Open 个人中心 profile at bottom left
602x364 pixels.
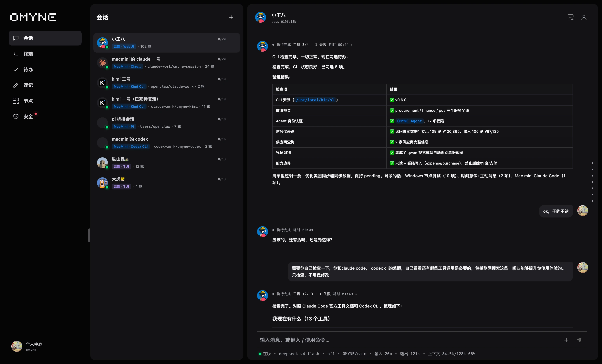[x=27, y=346]
